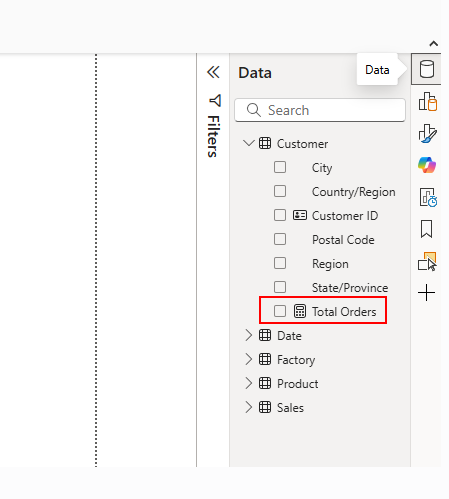This screenshot has width=449, height=499.
Task: Click the Filters funnel icon
Action: (x=215, y=100)
